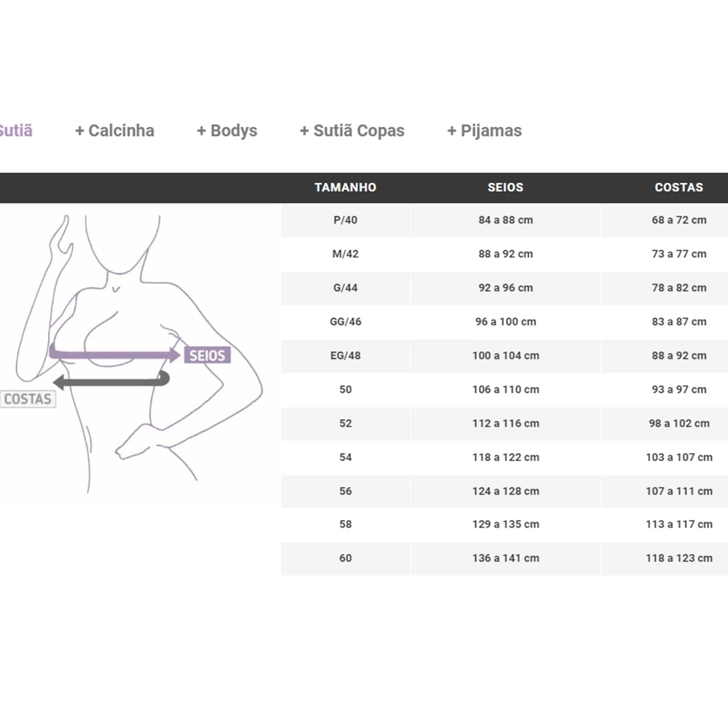
Task: Open the + Pijamas tab
Action: click(x=484, y=130)
